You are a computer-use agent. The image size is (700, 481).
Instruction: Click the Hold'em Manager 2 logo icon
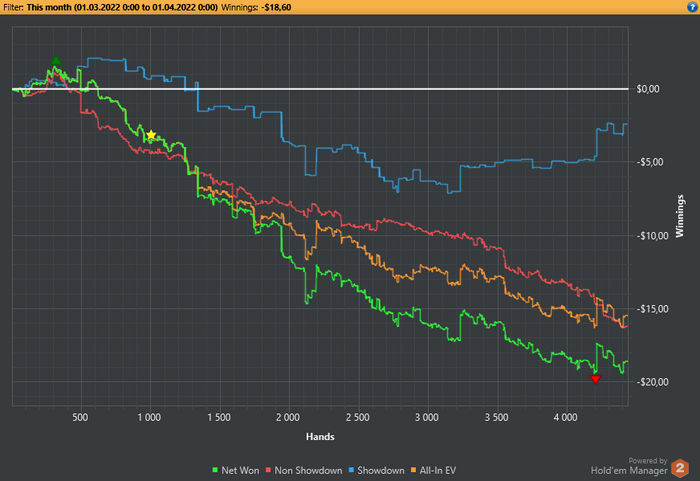coord(680,468)
